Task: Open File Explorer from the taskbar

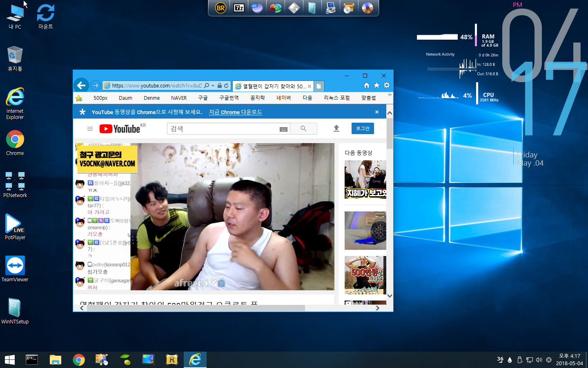Action: (x=55, y=360)
